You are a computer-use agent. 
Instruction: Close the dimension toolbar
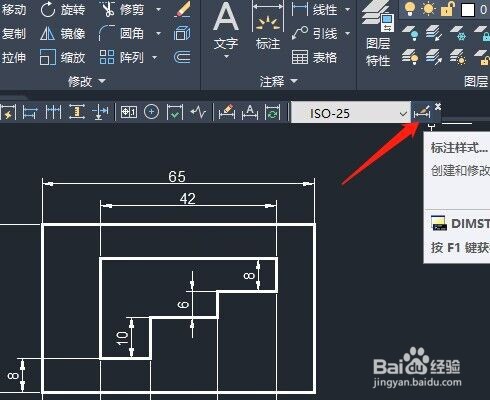coord(438,107)
